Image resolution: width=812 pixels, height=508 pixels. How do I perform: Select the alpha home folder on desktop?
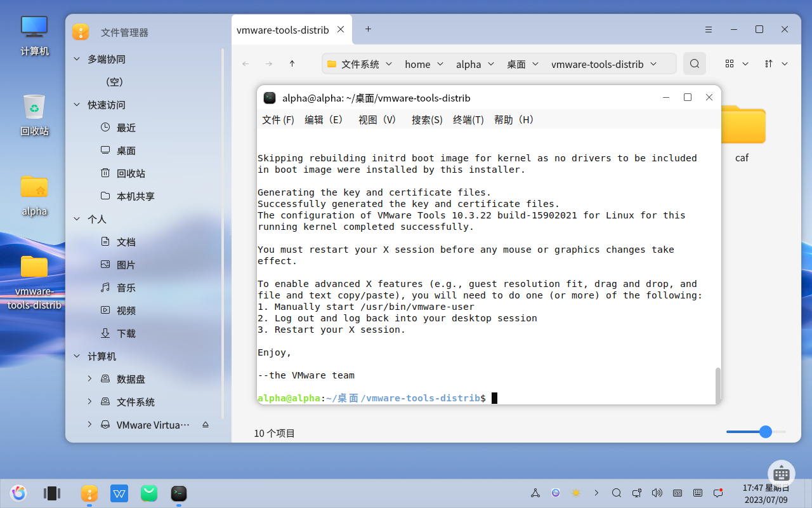click(34, 196)
